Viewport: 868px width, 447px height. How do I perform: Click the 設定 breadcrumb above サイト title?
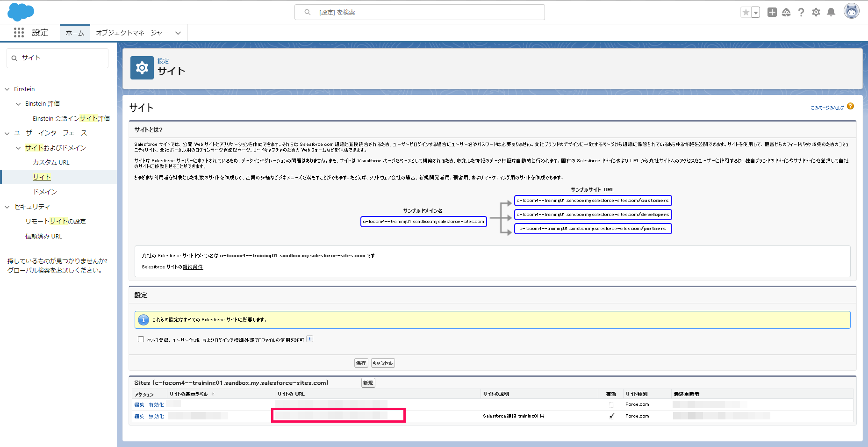(163, 61)
